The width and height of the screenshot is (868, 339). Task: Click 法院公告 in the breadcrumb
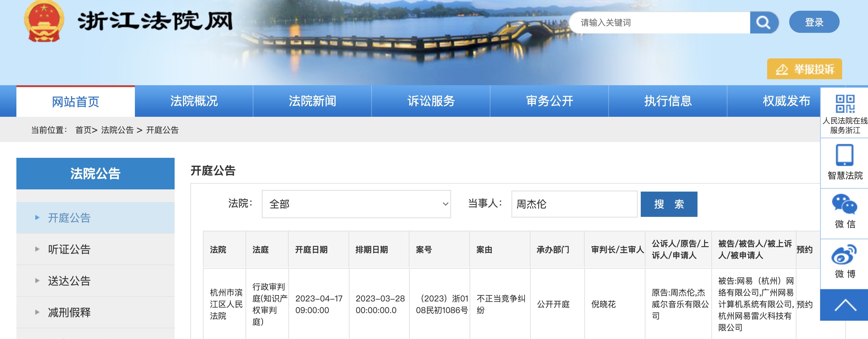coord(117,130)
